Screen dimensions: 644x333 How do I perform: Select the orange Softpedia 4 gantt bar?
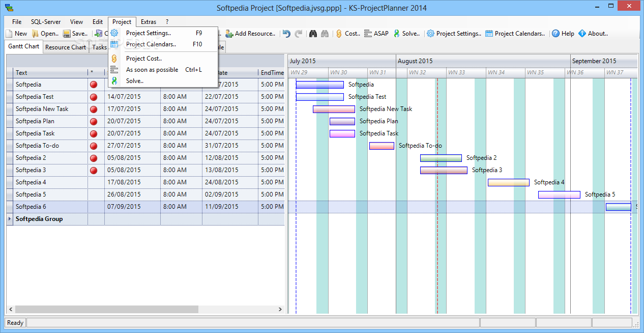click(x=509, y=182)
